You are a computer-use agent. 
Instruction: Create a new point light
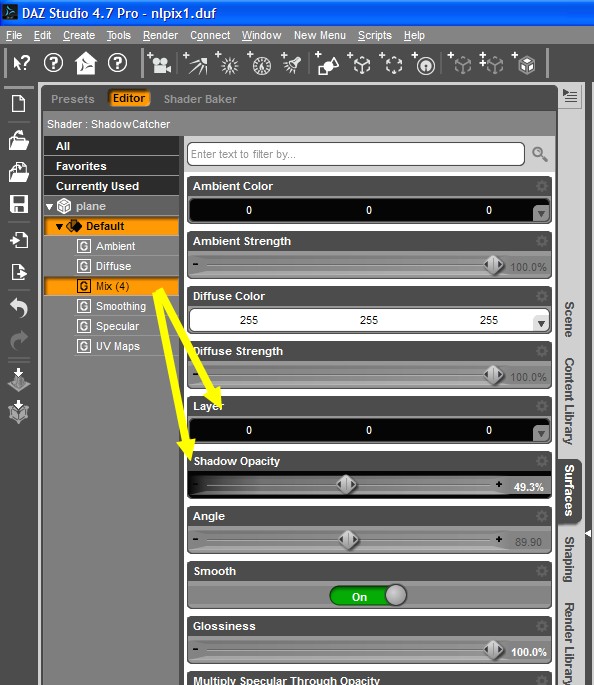pyautogui.click(x=227, y=64)
